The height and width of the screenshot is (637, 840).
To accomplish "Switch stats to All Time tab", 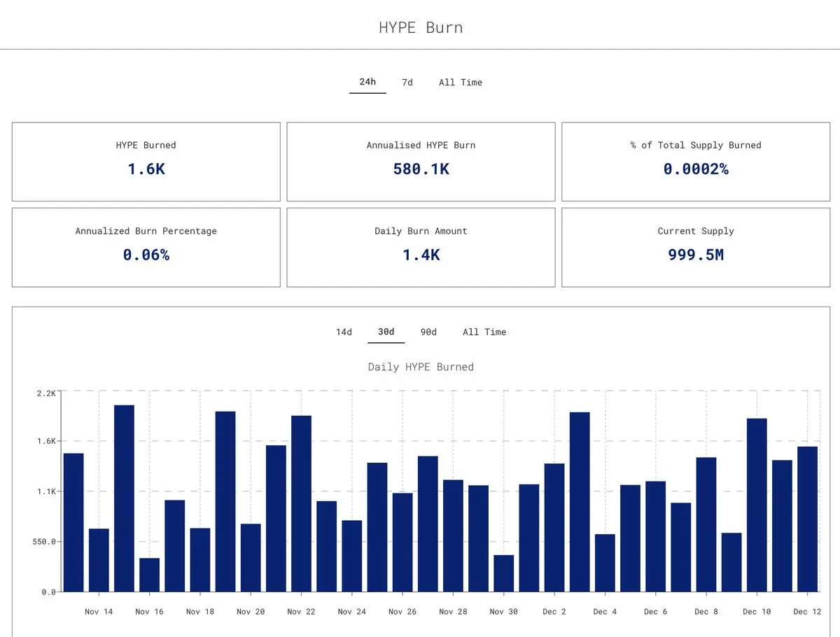I will pyautogui.click(x=461, y=82).
